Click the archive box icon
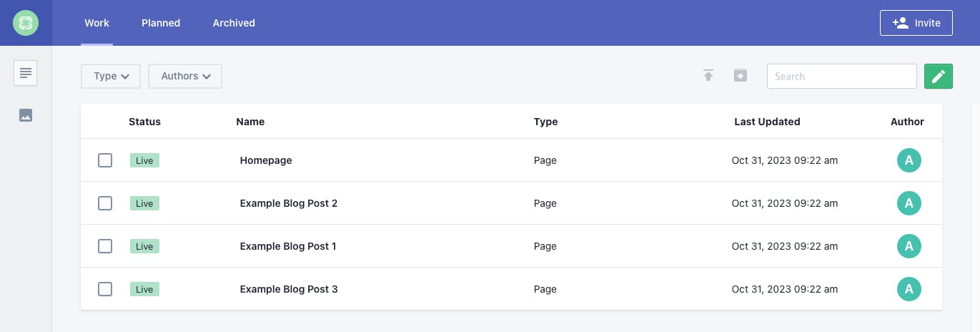This screenshot has height=332, width=980. [741, 76]
